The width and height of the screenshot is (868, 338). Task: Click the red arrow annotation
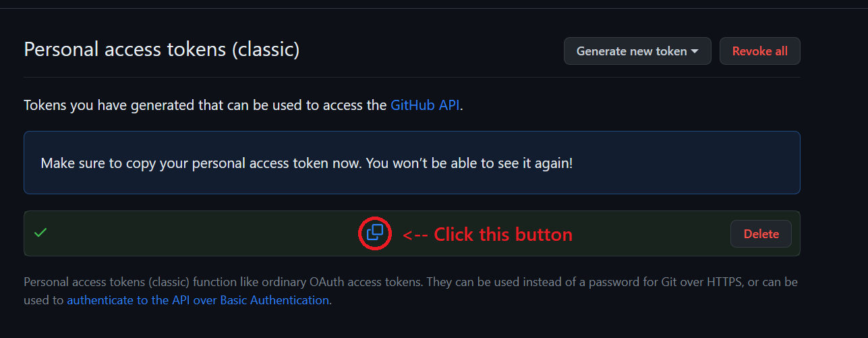(415, 235)
